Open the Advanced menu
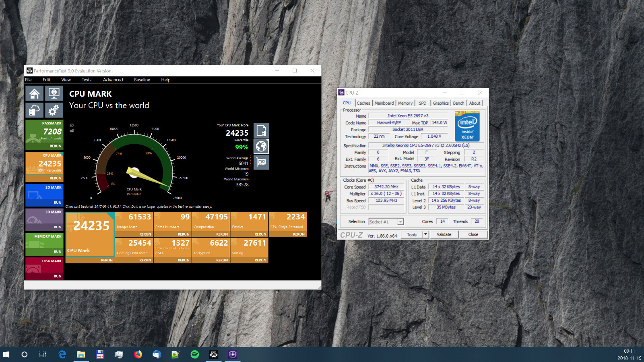 tap(113, 80)
